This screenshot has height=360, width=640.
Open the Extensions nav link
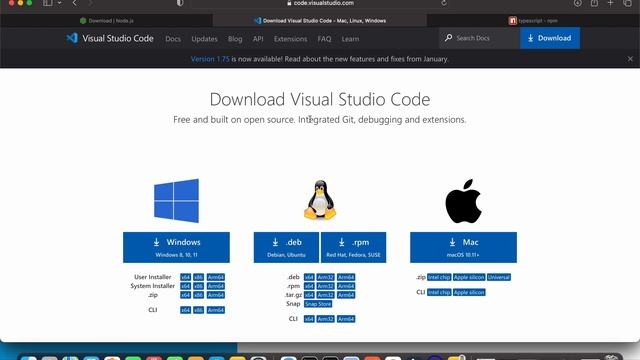click(291, 39)
